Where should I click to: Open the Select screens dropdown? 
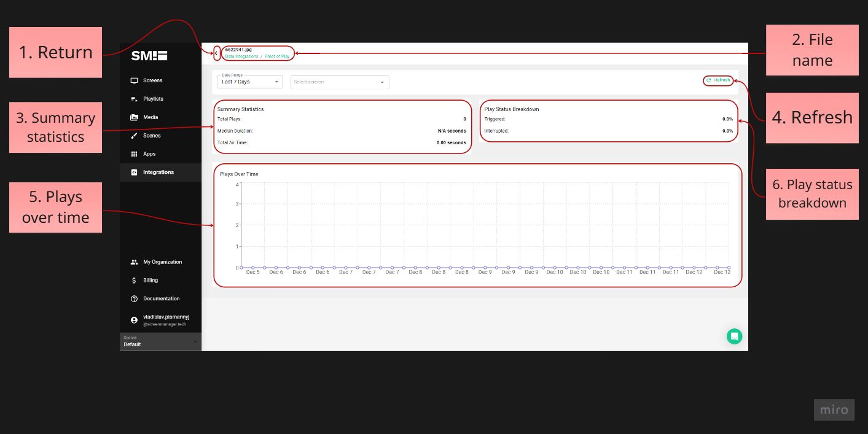coord(340,82)
